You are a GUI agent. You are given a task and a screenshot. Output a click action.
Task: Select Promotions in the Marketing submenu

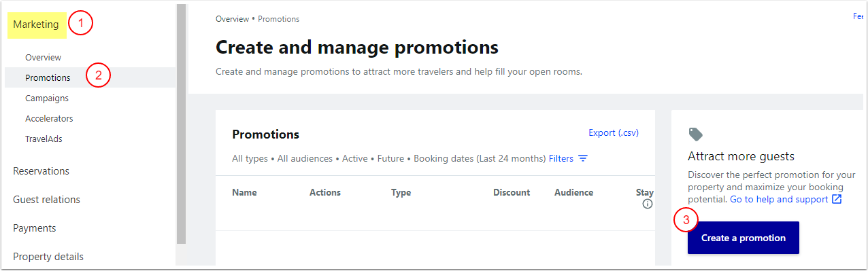pos(48,77)
